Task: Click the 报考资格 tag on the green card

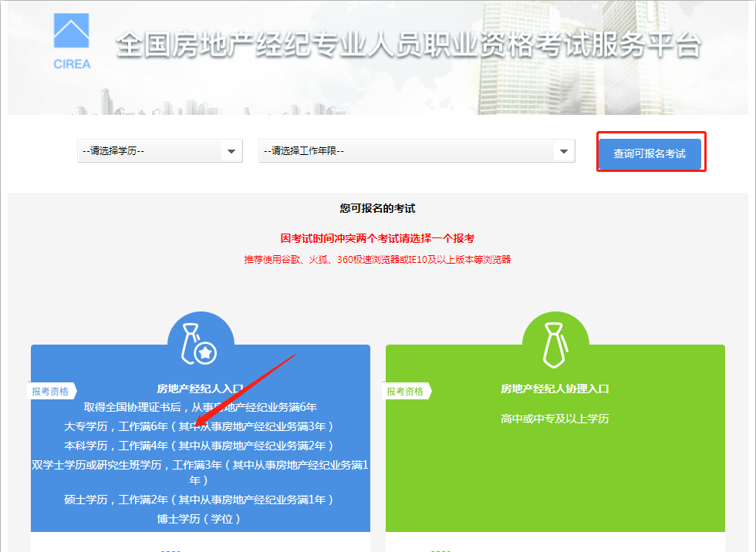Action: coord(407,391)
